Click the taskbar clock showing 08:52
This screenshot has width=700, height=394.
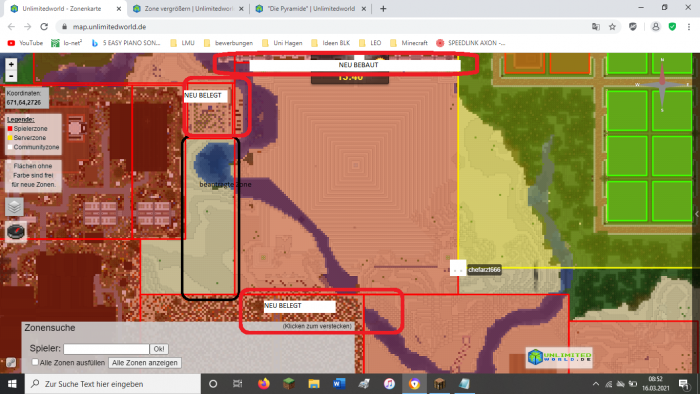pyautogui.click(x=655, y=384)
